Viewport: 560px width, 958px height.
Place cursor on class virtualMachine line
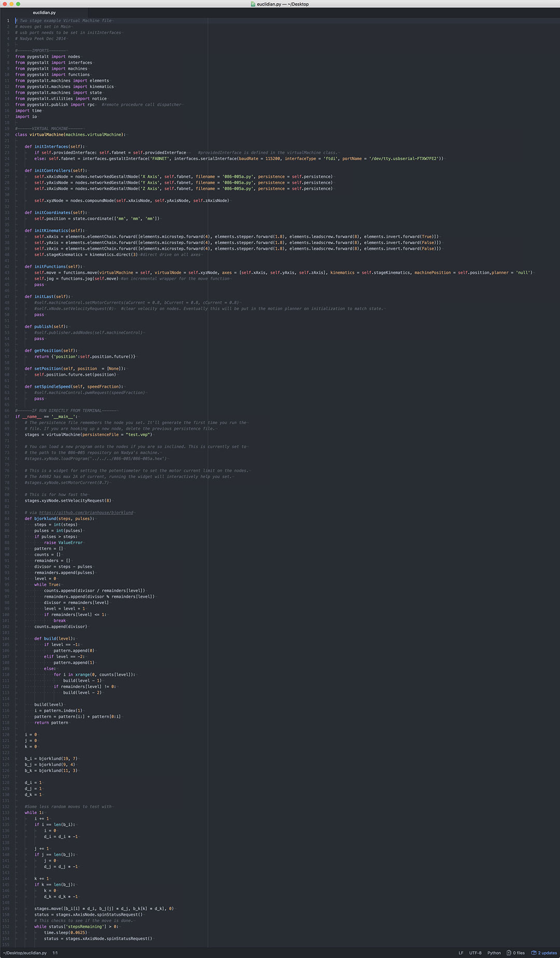pos(71,134)
